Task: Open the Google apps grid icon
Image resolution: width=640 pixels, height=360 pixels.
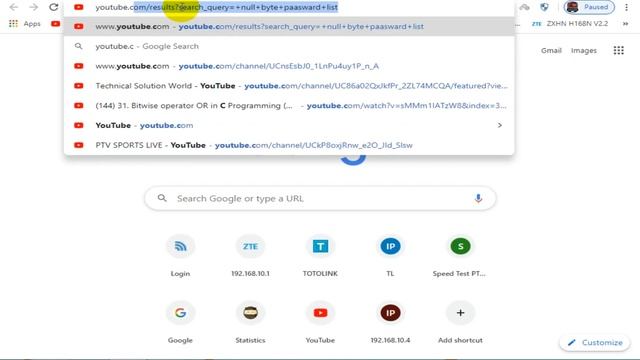Action: [618, 50]
